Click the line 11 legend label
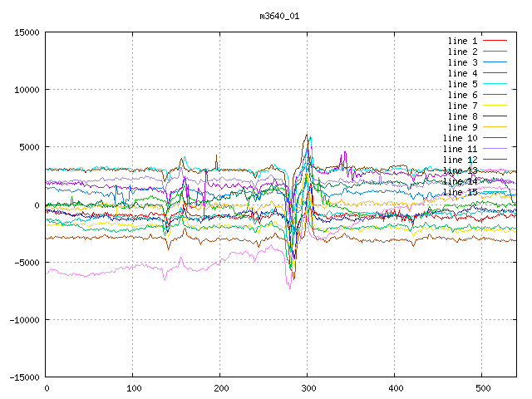This screenshot has width=532, height=399. click(460, 149)
